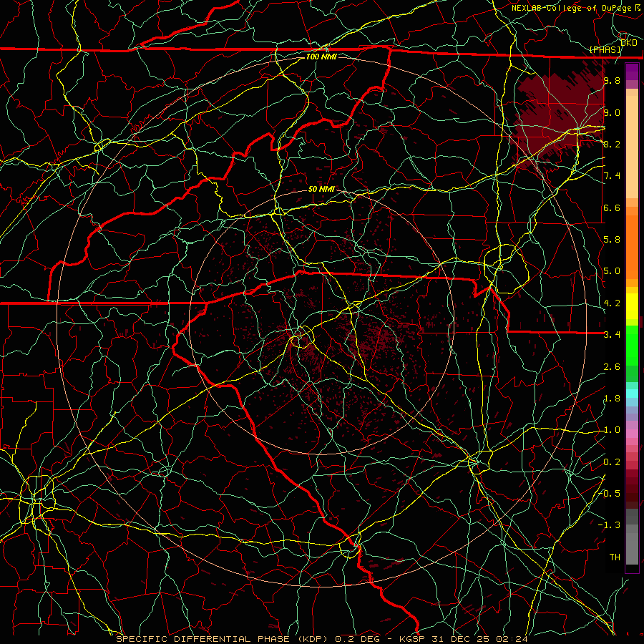644x644 pixels.
Task: Click the "3.4" color scale value
Action: point(612,335)
